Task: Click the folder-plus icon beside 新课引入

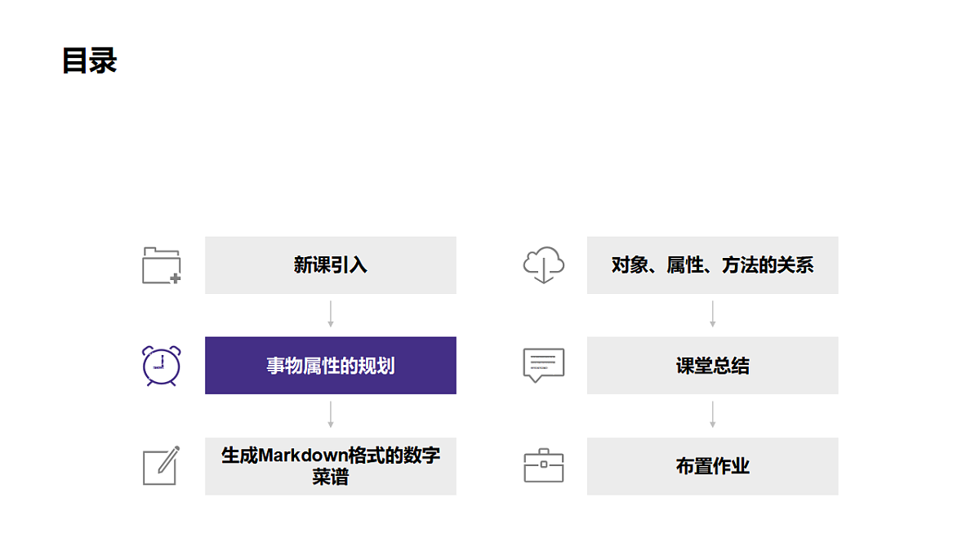Action: coord(162,265)
